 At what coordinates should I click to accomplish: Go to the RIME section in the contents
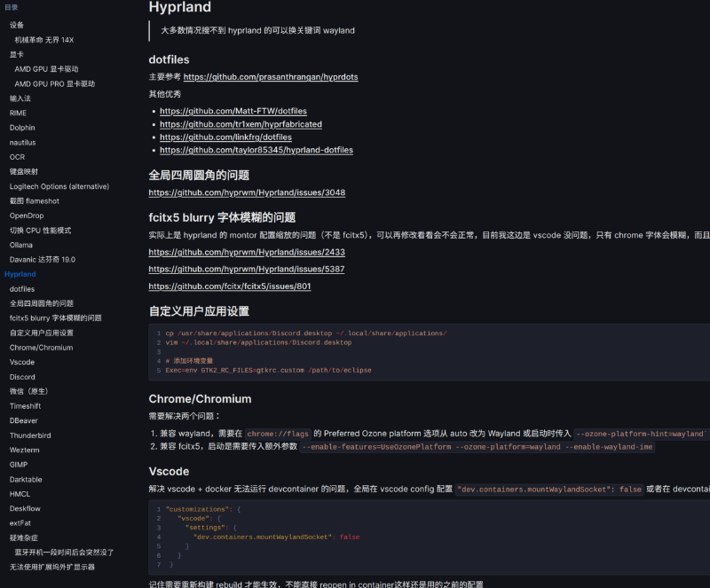pyautogui.click(x=18, y=113)
